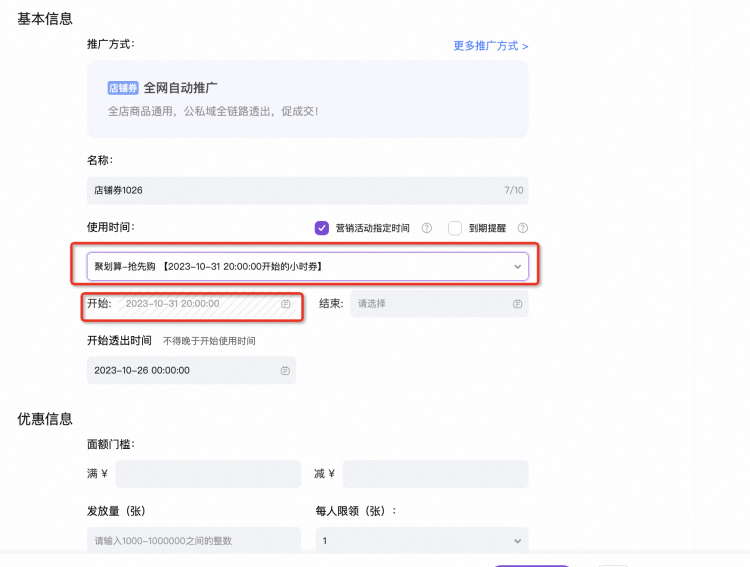Click the 优惠信息 section heading

click(x=45, y=419)
